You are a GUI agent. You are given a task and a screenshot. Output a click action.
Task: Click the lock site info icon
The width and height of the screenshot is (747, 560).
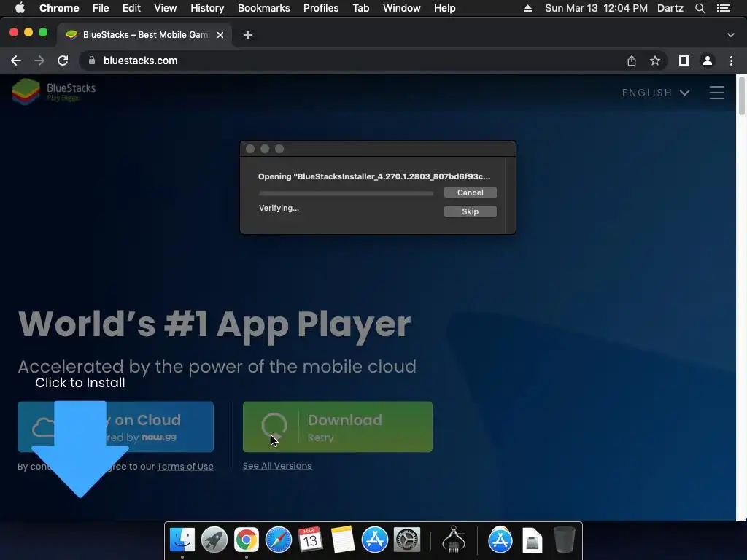coord(92,61)
